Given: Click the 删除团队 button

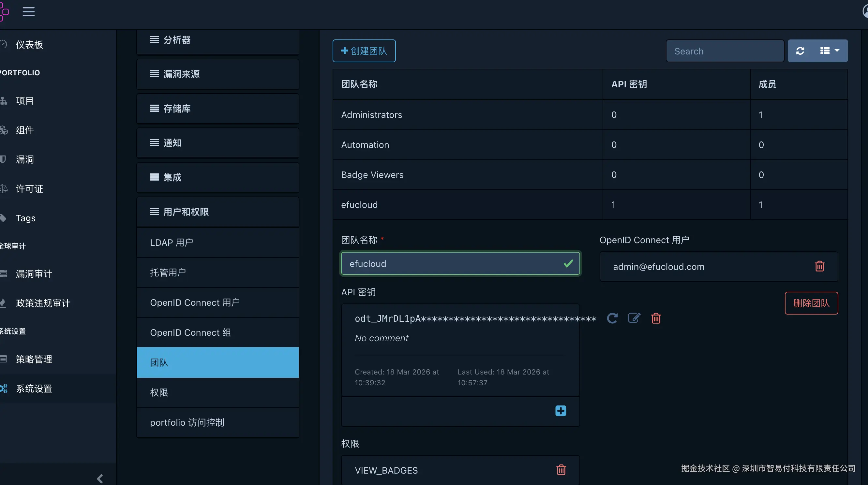Looking at the screenshot, I should click(x=811, y=303).
